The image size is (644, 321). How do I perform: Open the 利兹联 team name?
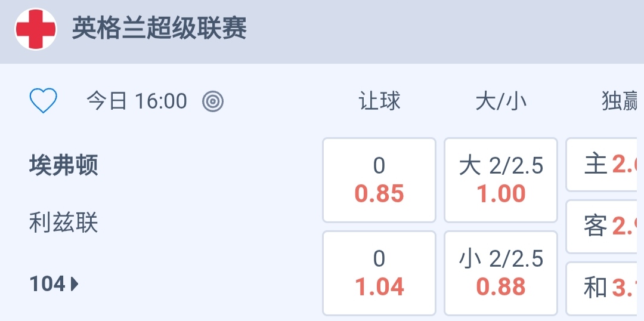pyautogui.click(x=64, y=223)
